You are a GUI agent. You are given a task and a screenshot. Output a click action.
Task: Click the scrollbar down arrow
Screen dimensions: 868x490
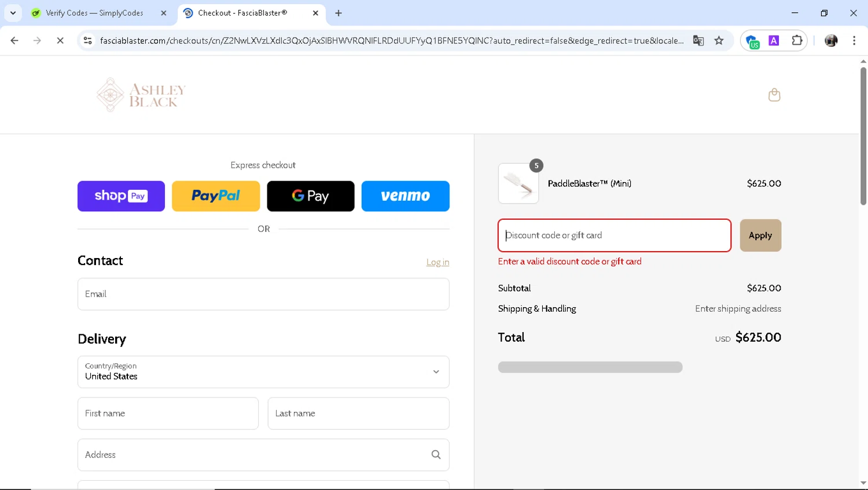coord(863,483)
